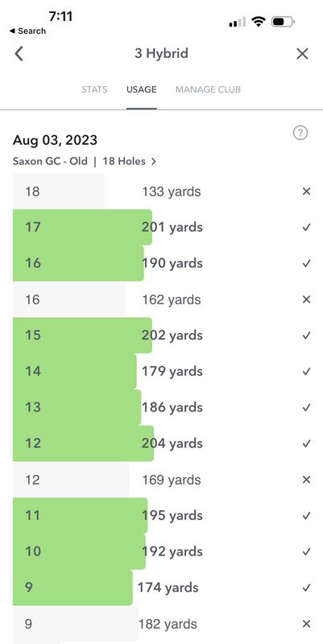Select the USAGE tab
The width and height of the screenshot is (323, 644).
point(142,89)
